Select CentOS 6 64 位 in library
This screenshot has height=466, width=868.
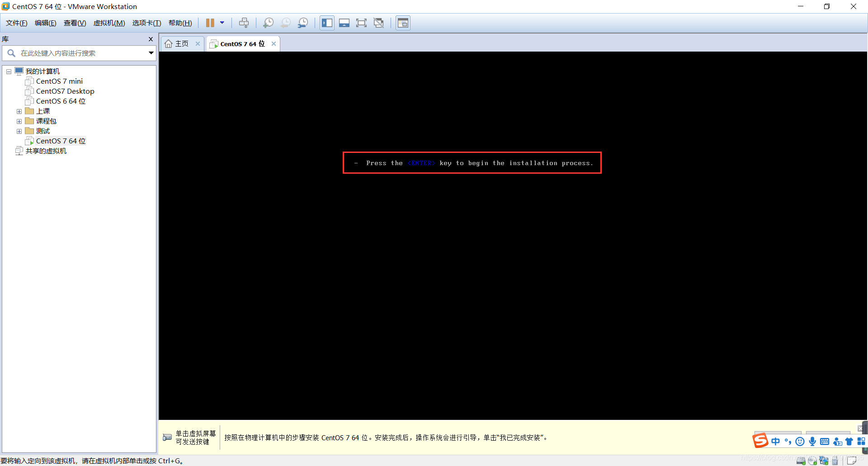coord(61,101)
